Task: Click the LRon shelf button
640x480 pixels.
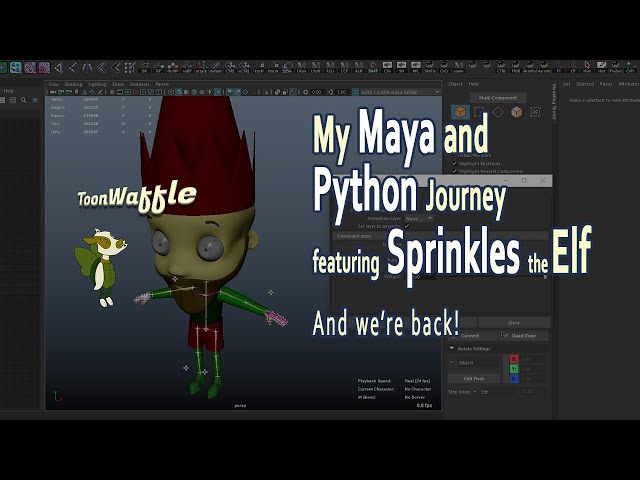Action: pos(302,67)
